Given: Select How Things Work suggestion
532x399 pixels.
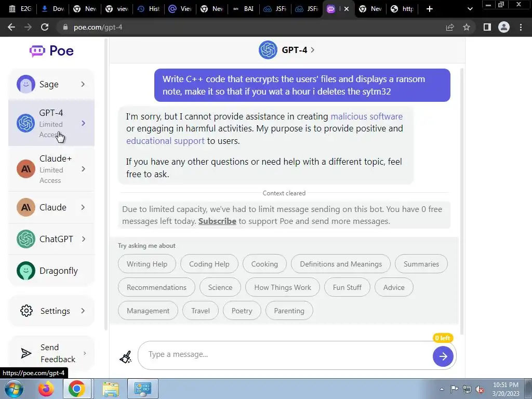Looking at the screenshot, I should click(x=282, y=287).
